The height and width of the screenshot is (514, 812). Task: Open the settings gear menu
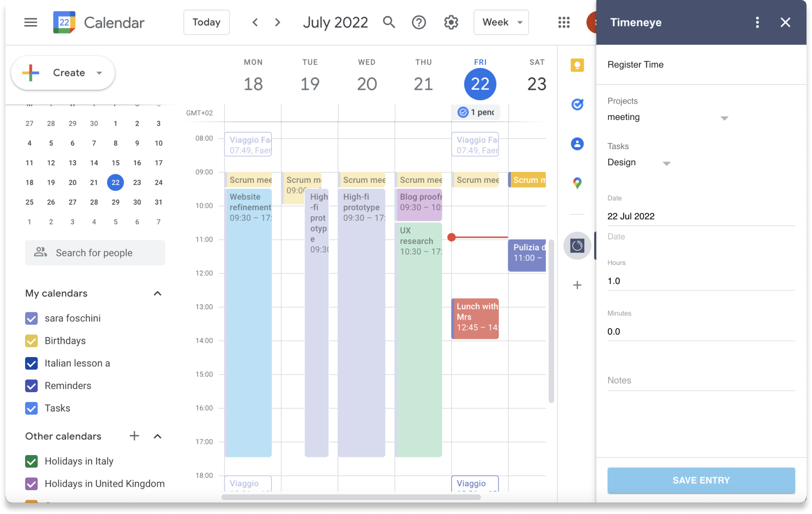(451, 22)
